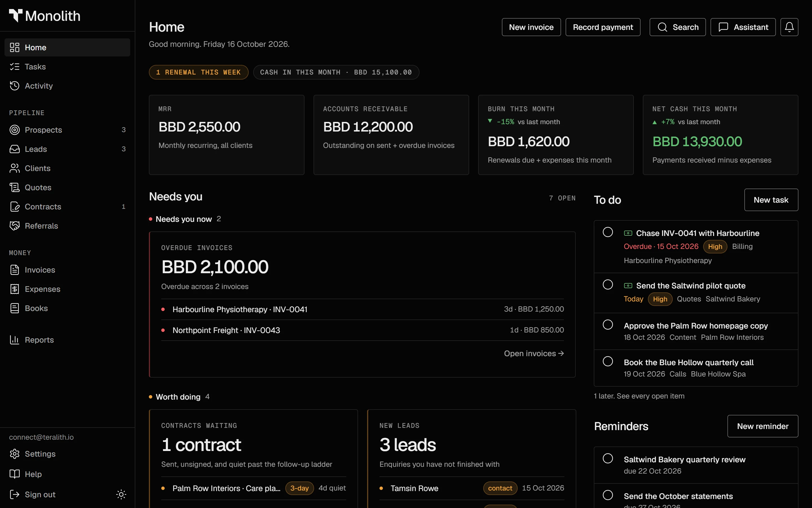This screenshot has width=812, height=508.
Task: Click the Monolith logo icon
Action: 16,16
